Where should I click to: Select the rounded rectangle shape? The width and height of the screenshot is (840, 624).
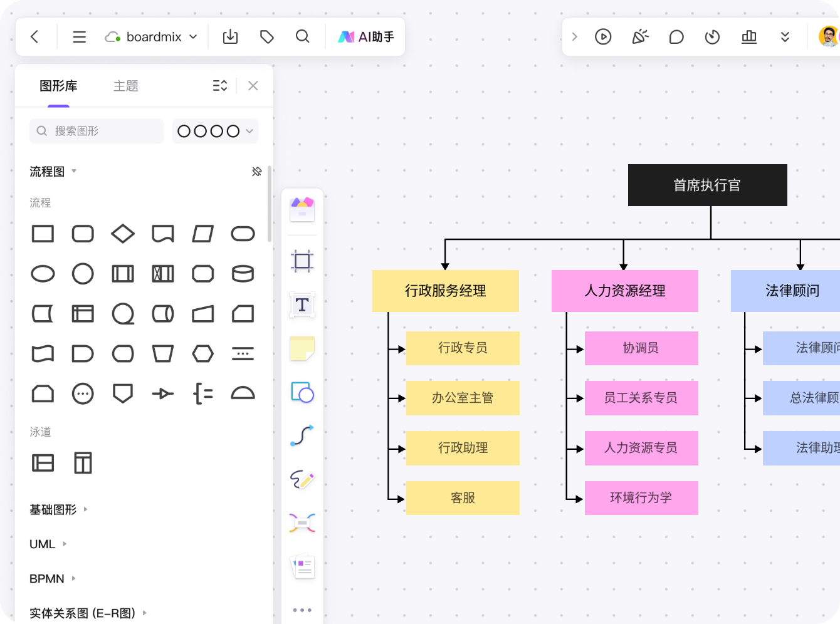(83, 234)
